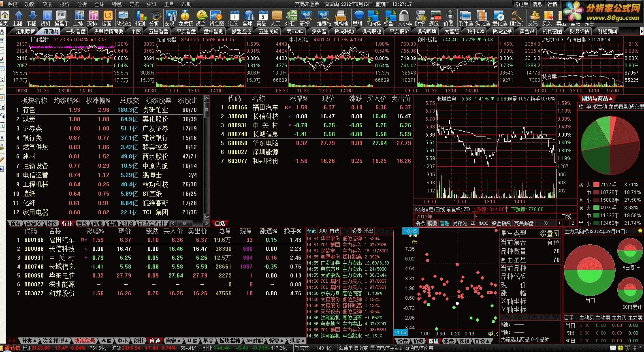Select 福田汽车 row in the top watchlist
Viewport: 644px width, 352px height.
[x=316, y=107]
